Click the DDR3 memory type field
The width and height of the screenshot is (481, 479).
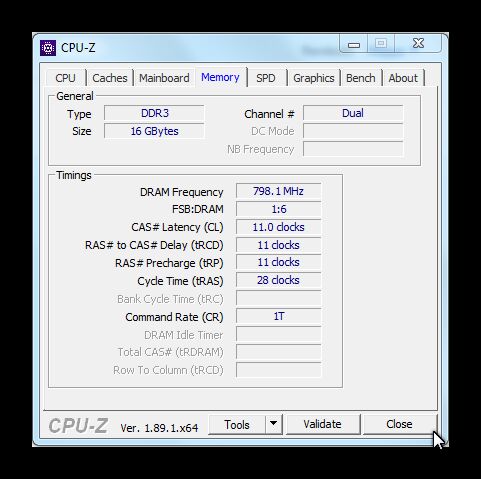[154, 113]
